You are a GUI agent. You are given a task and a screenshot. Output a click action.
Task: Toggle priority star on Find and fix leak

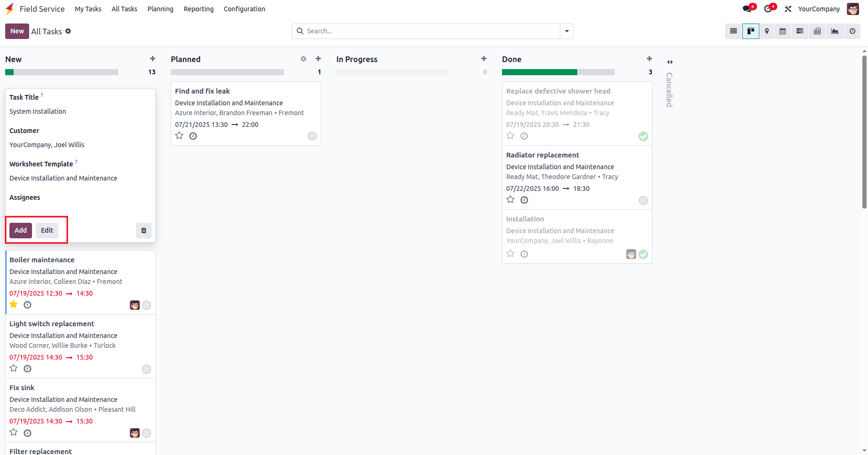(x=179, y=135)
